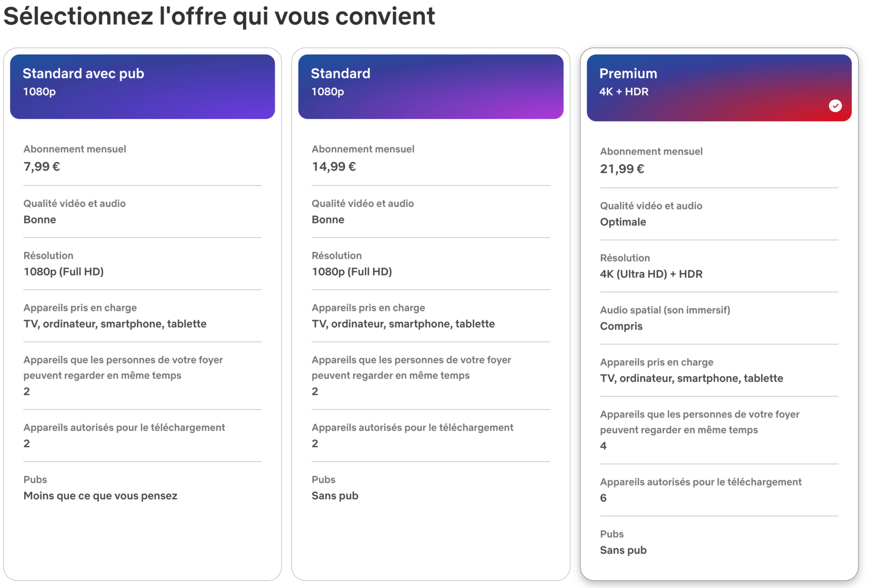The width and height of the screenshot is (872, 588).
Task: Click 4K (Ultra HD) + HDR resolution
Action: click(651, 274)
